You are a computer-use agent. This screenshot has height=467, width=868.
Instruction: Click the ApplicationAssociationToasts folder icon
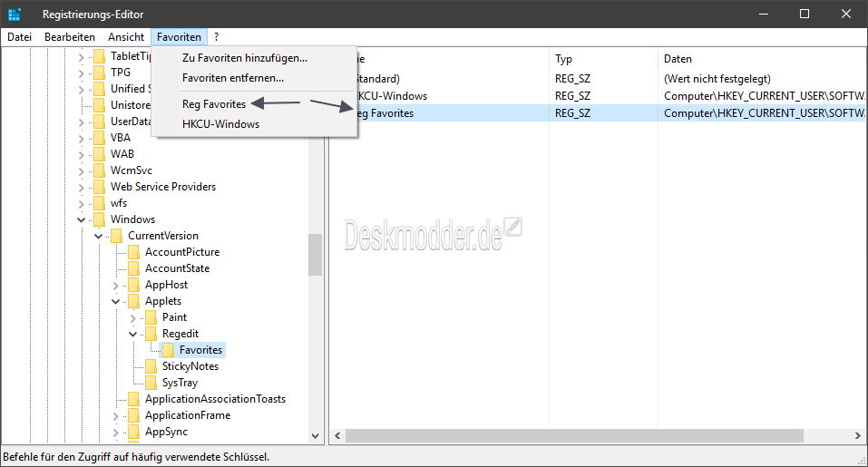pyautogui.click(x=133, y=399)
